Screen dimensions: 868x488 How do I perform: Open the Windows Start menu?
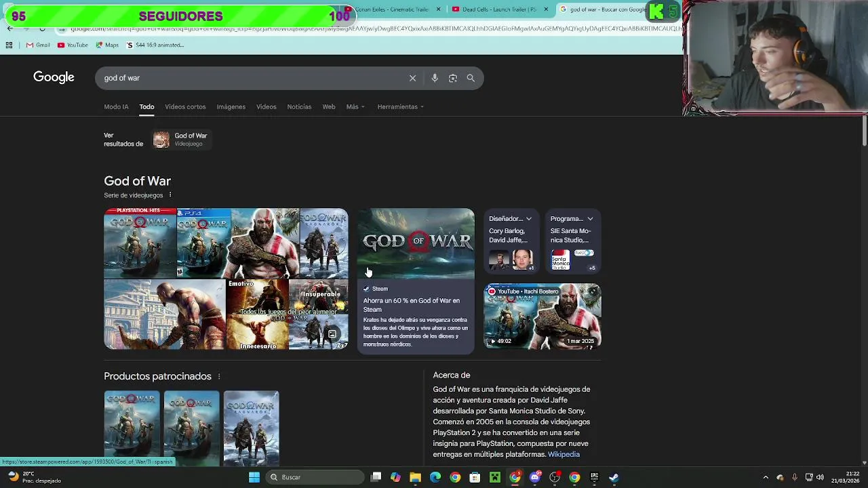coord(254,477)
